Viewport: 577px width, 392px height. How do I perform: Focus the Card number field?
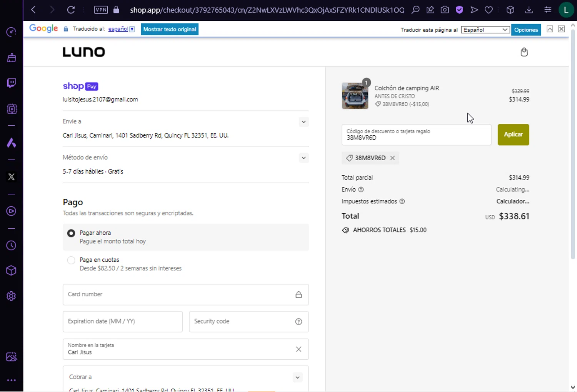pos(186,295)
